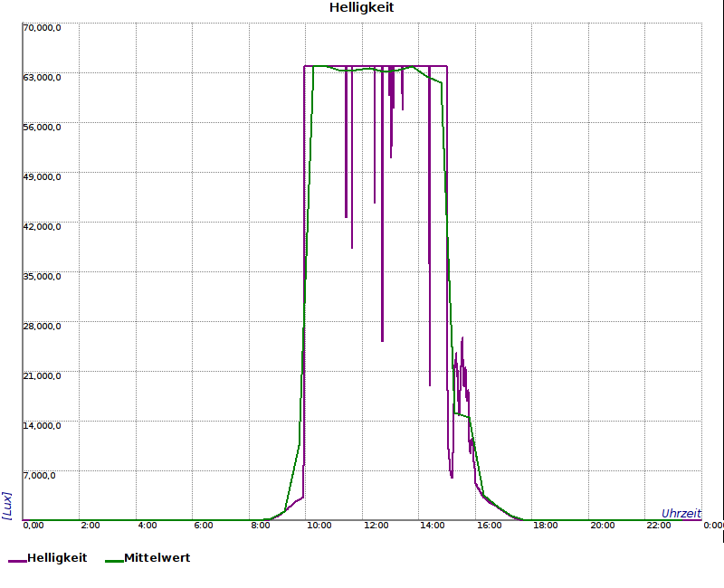Image resolution: width=724 pixels, height=588 pixels.
Task: Click the 8:00 time axis label
Action: 261,526
